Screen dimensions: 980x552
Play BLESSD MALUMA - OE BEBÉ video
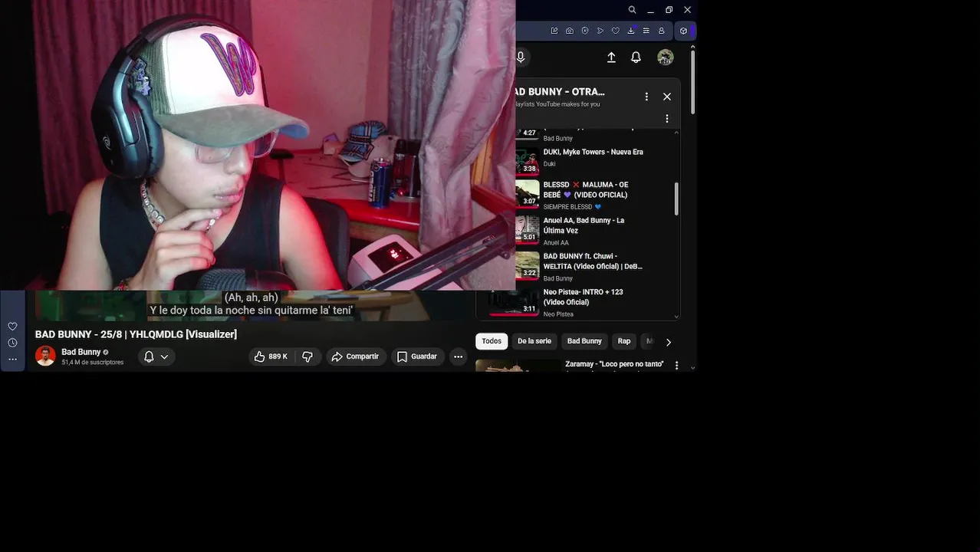pos(587,190)
